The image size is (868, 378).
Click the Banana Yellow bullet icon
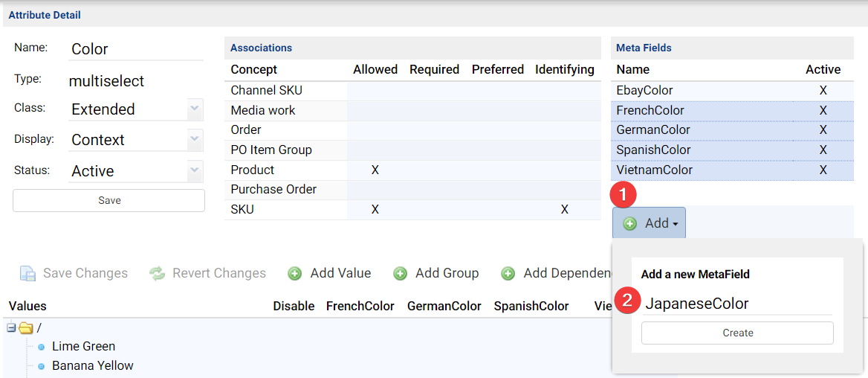[x=42, y=366]
